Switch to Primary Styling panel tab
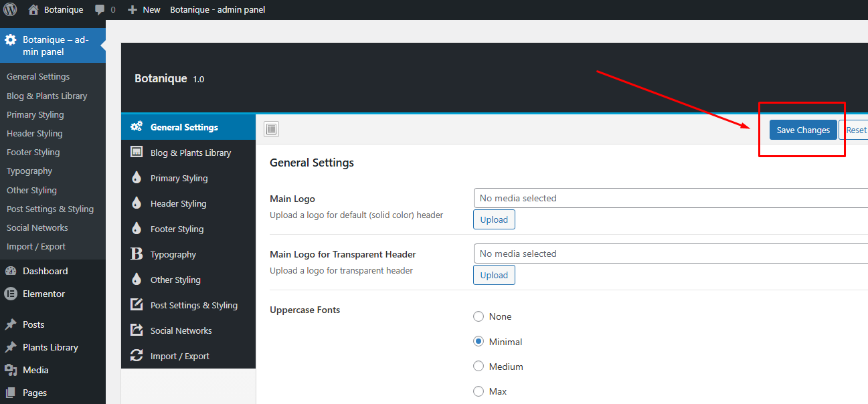The image size is (868, 404). 188,178
